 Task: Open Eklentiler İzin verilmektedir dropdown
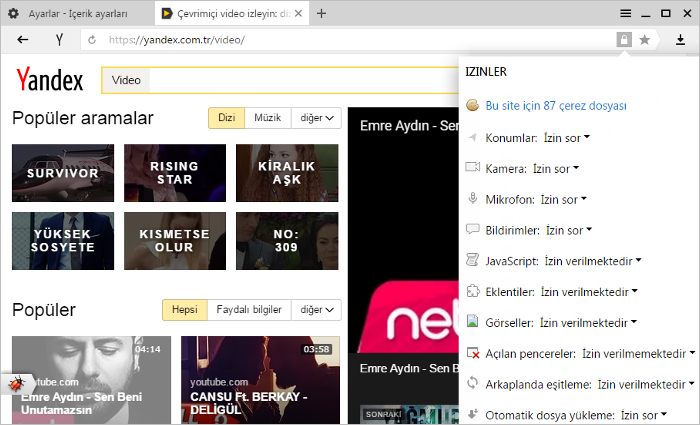(x=589, y=292)
